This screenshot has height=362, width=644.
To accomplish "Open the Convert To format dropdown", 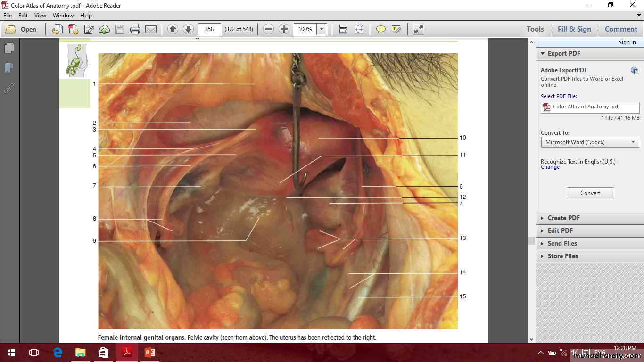I will point(590,142).
